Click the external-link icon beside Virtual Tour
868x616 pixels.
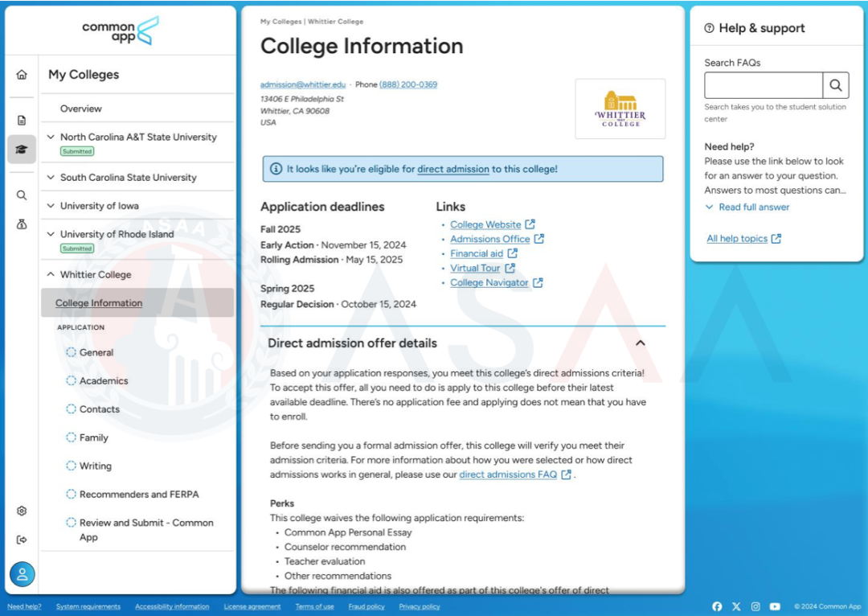pos(510,268)
